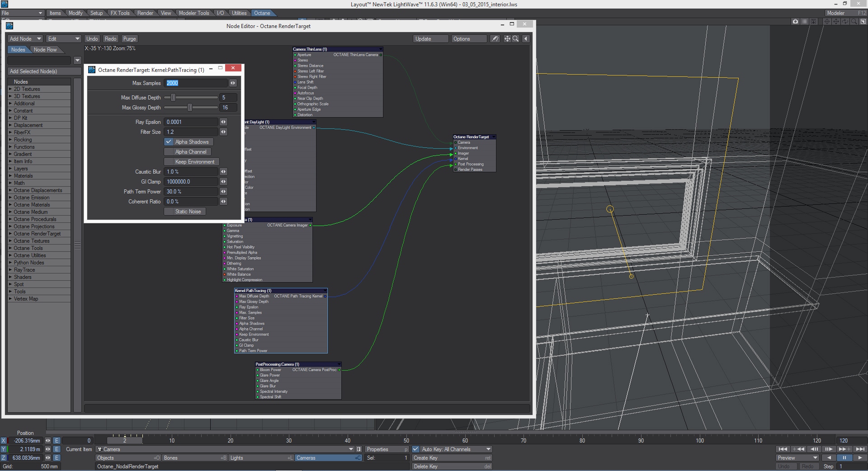The height and width of the screenshot is (471, 868).
Task: Click the viewport camera snapshot icon
Action: pos(795,22)
